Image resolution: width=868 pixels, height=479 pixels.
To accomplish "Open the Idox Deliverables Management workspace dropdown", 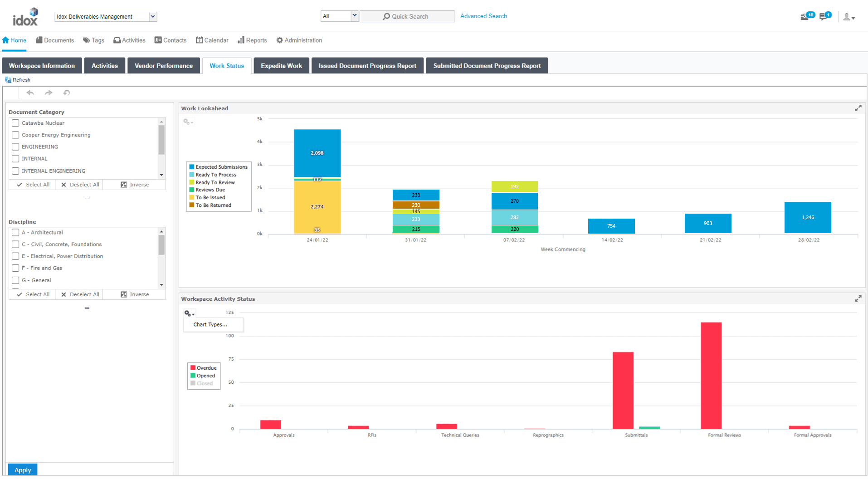I will click(x=153, y=17).
